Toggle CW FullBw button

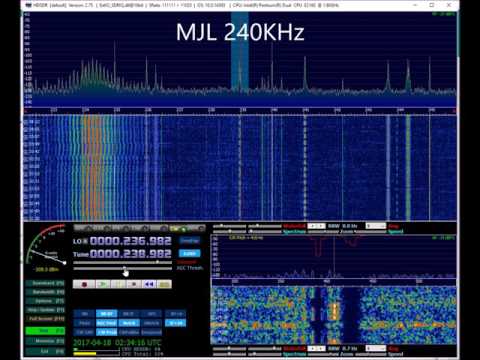pos(129,332)
